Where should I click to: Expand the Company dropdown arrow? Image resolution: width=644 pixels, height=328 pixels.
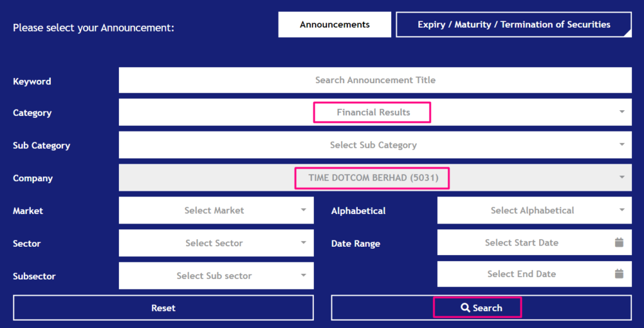pyautogui.click(x=622, y=177)
